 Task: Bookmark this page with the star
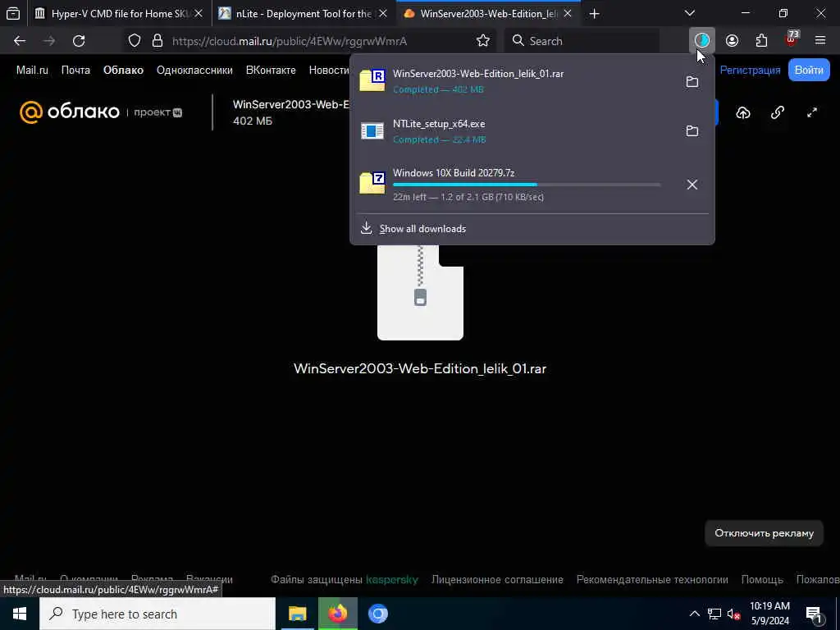(482, 41)
